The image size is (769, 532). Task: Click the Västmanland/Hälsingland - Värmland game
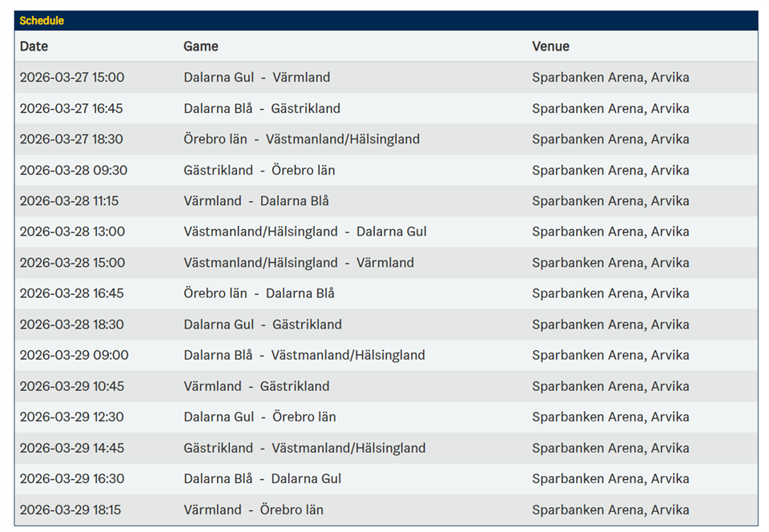point(298,263)
